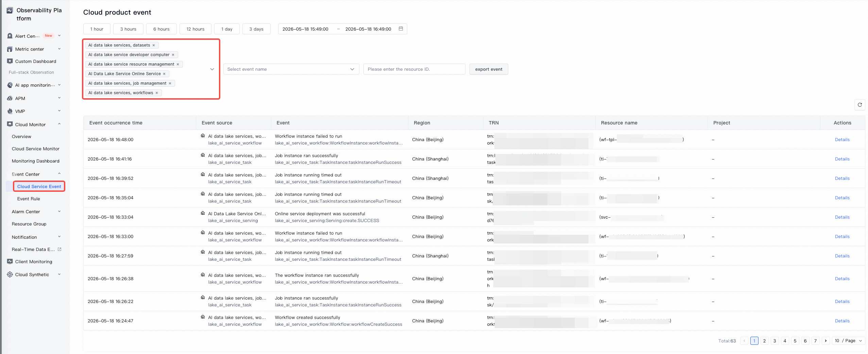Remove the 'developer computer' filter tag

[x=173, y=55]
